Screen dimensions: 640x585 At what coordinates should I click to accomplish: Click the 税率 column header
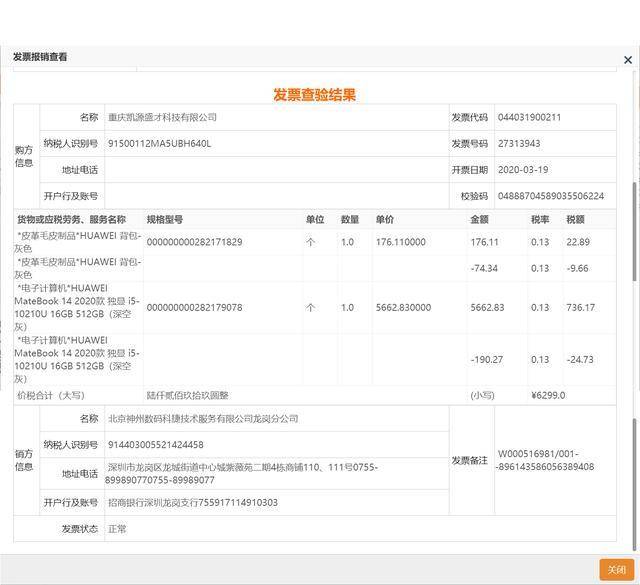tap(540, 220)
